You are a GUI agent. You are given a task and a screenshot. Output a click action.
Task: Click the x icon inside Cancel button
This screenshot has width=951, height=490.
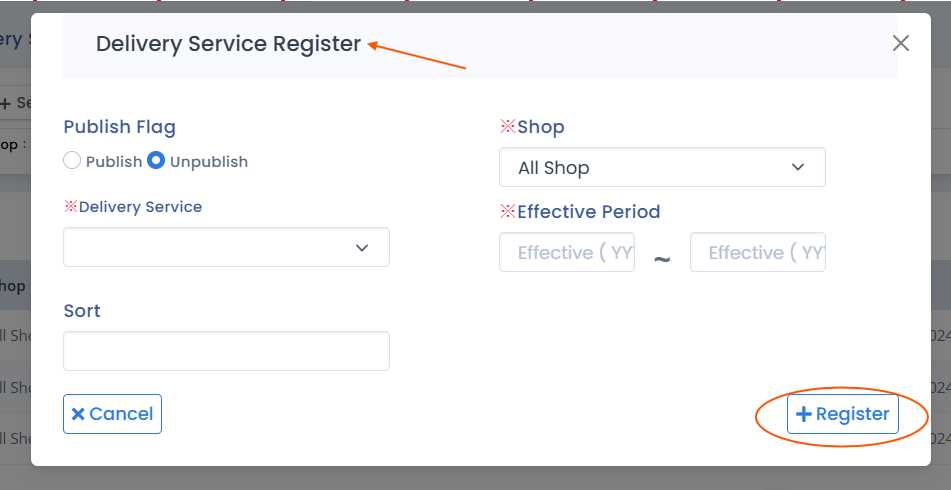78,414
